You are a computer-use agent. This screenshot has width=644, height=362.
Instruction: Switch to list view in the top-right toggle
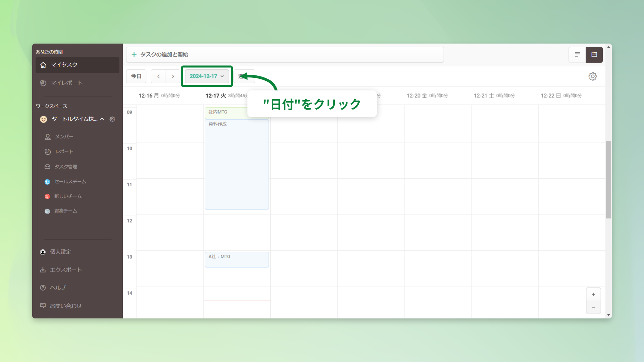[577, 55]
